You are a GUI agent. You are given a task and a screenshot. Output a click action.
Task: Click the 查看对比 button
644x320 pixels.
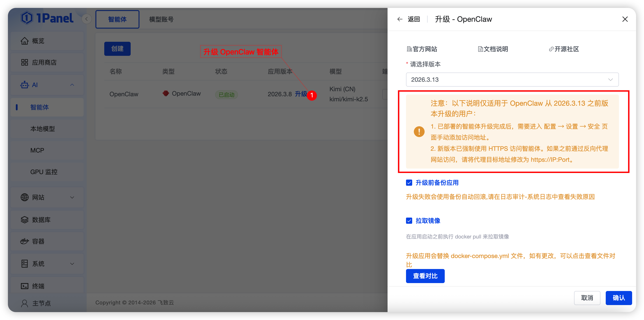click(425, 276)
